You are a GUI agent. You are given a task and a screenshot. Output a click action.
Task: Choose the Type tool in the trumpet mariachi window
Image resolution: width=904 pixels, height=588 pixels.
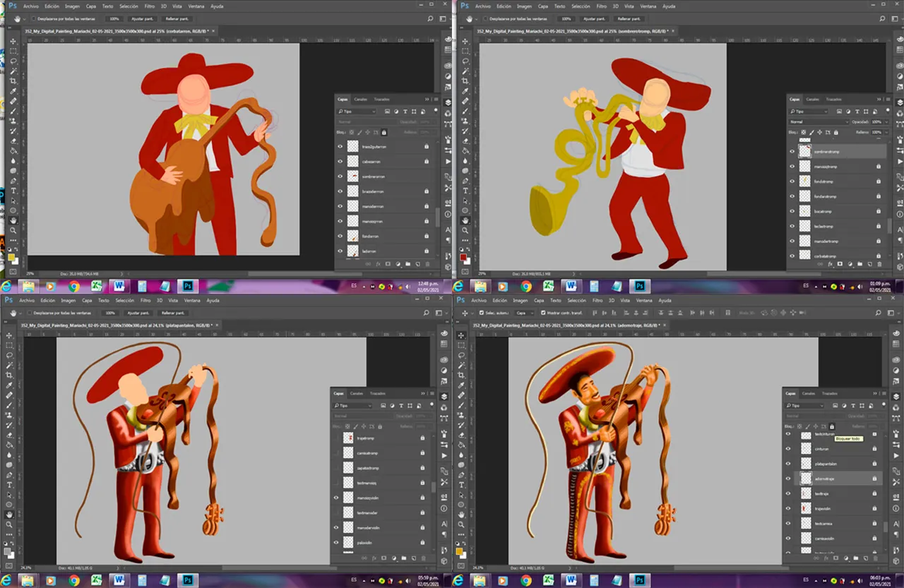[x=465, y=191]
